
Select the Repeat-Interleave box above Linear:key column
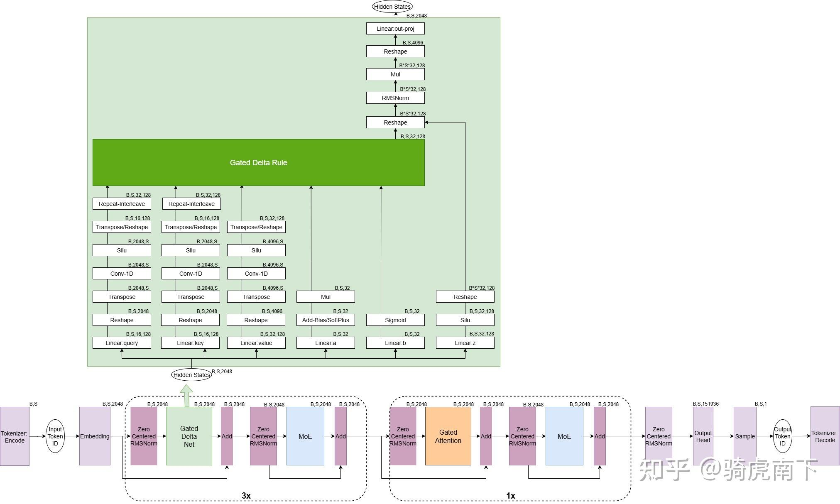(x=191, y=204)
